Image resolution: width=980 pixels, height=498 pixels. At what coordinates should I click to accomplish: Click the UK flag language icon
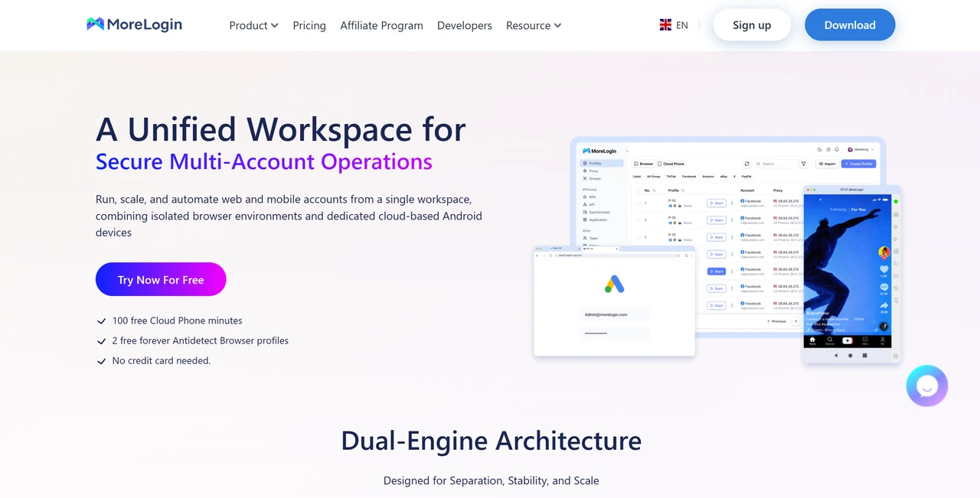point(665,25)
